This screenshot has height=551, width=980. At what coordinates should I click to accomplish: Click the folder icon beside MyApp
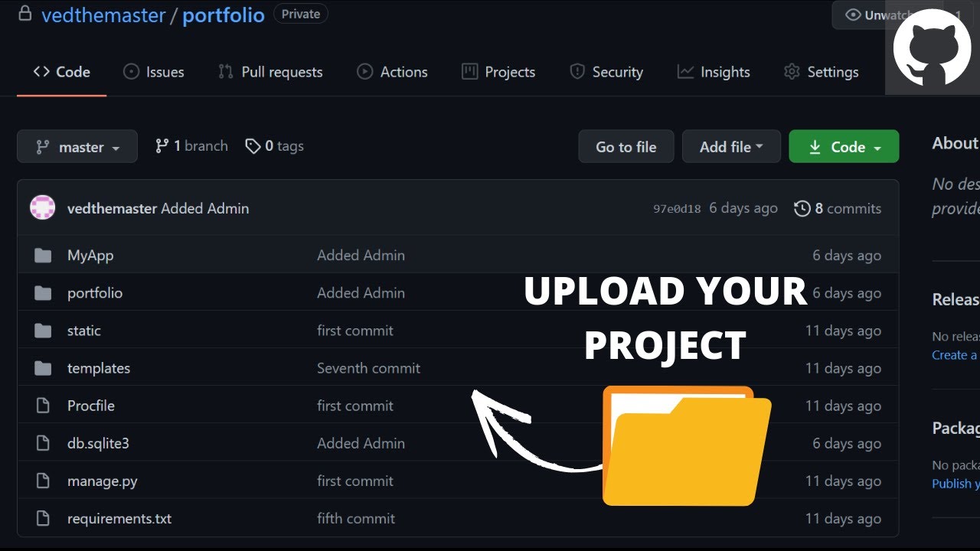43,256
